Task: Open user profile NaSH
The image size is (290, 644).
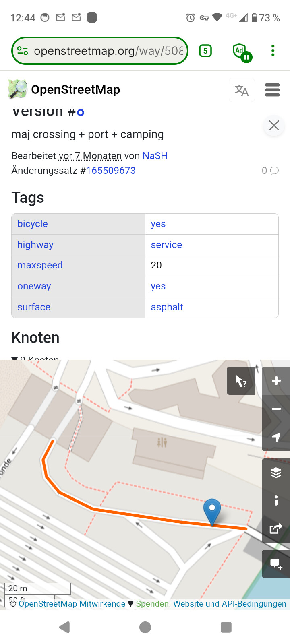Action: (x=155, y=156)
